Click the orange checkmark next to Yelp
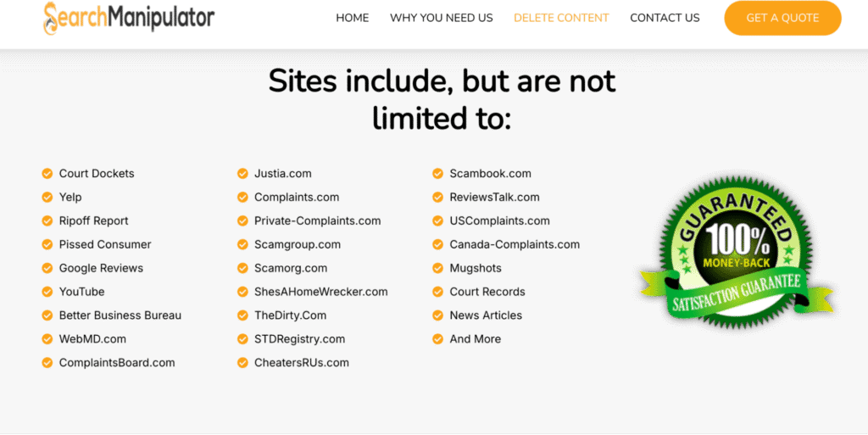This screenshot has height=435, width=868. tap(47, 197)
